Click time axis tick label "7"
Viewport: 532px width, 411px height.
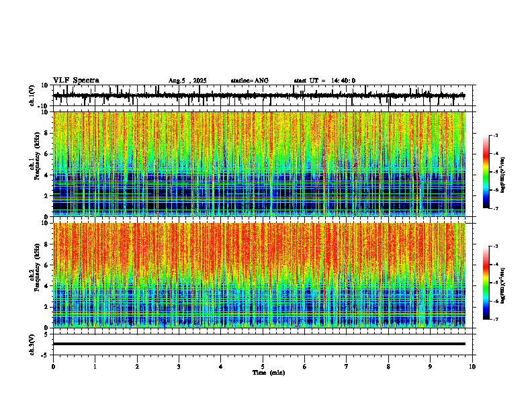(347, 367)
